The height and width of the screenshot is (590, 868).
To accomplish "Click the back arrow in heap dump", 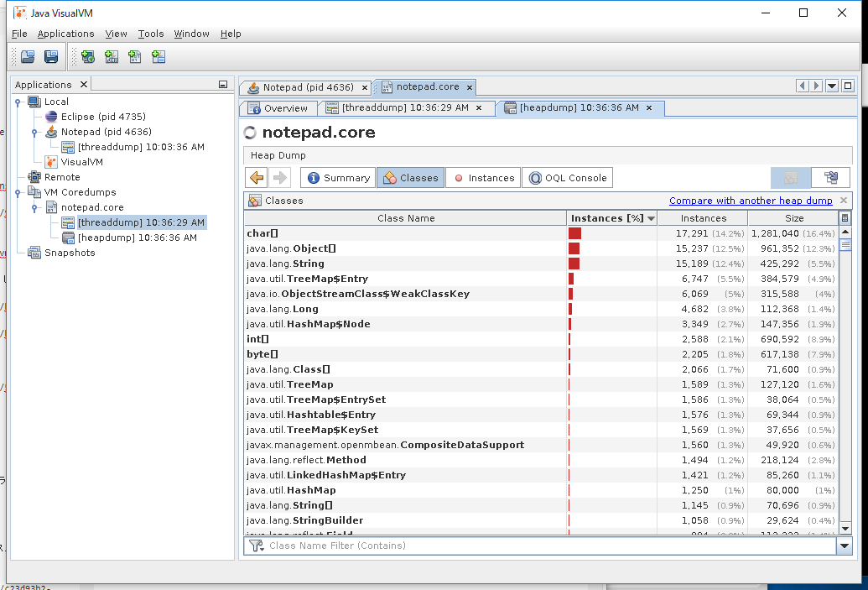I will pyautogui.click(x=257, y=178).
